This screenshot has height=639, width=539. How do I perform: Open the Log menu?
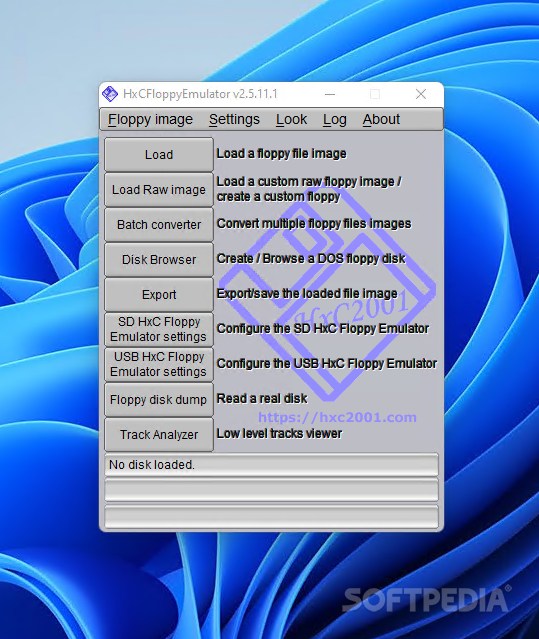[x=334, y=119]
